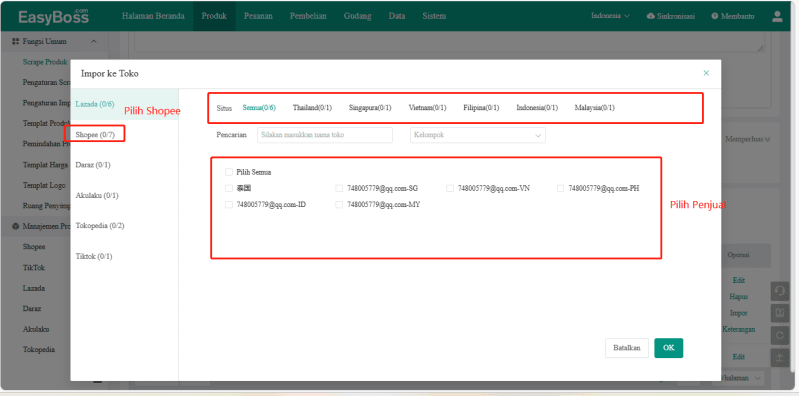Open Akulaku under Manajemen Produk
The image size is (799, 397).
[x=36, y=329]
